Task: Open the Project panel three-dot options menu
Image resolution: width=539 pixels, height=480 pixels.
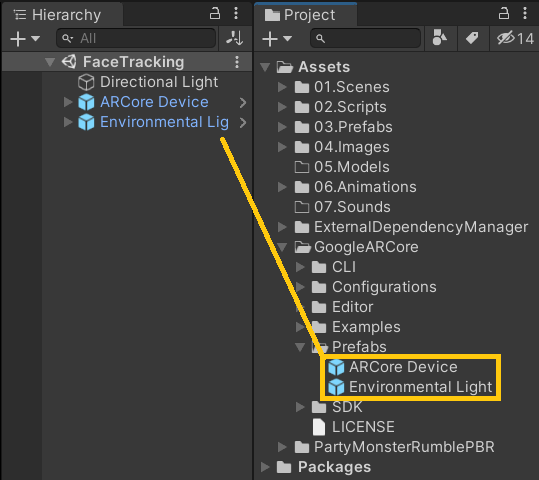Action: [x=525, y=14]
